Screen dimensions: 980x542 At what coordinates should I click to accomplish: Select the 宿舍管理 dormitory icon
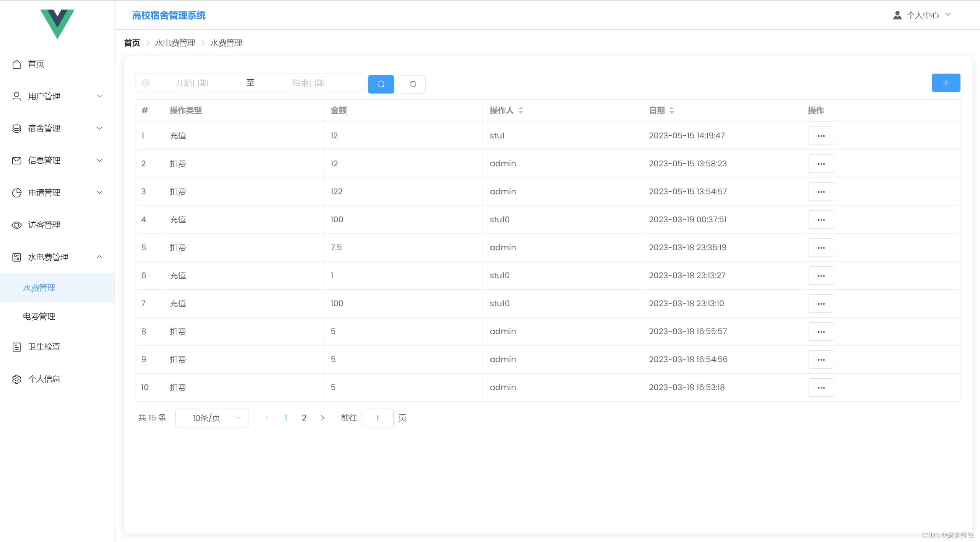[x=16, y=128]
